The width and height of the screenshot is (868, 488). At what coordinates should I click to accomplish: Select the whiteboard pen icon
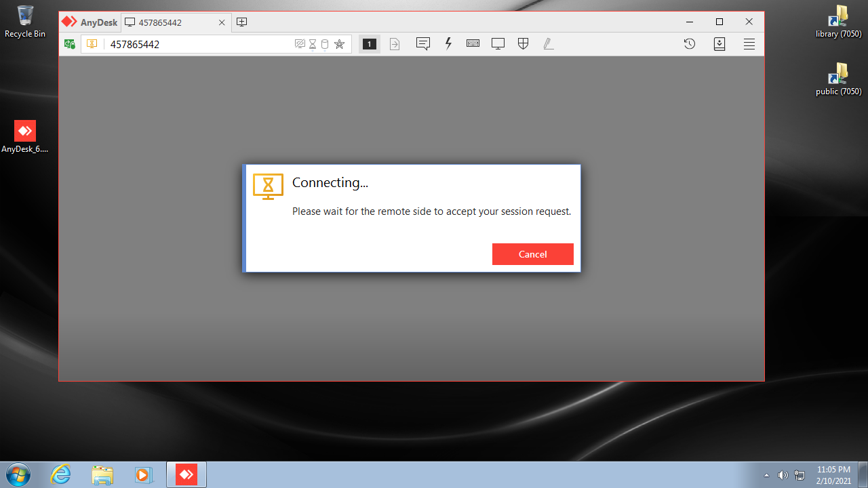pyautogui.click(x=548, y=44)
